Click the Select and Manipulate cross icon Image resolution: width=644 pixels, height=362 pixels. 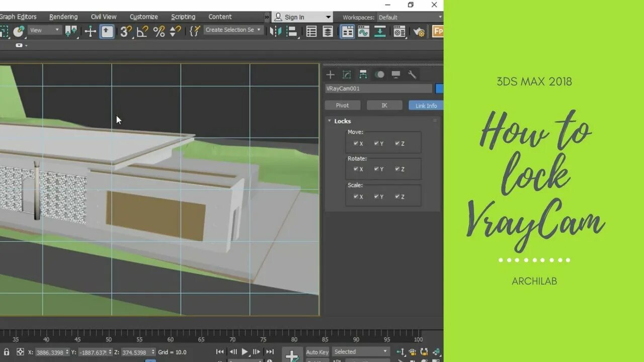90,32
